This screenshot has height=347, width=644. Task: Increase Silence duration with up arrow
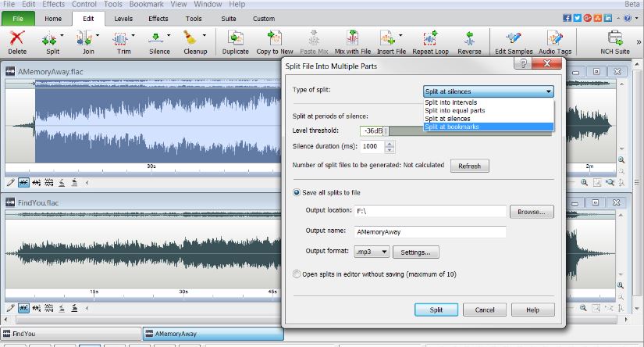tap(390, 144)
